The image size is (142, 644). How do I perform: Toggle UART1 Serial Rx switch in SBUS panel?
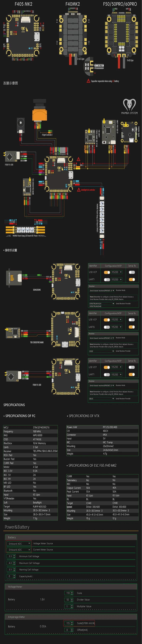[x=132, y=375]
